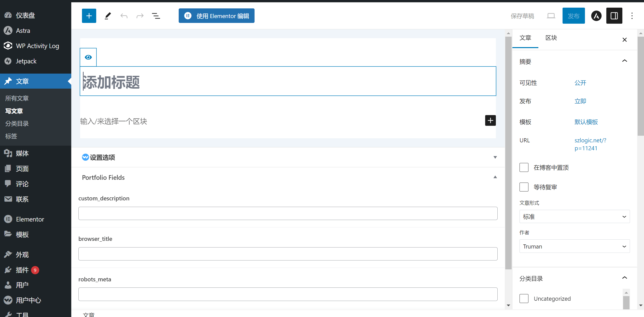Collapse the 分类目录 panel in settings
The width and height of the screenshot is (644, 317).
[x=625, y=278]
